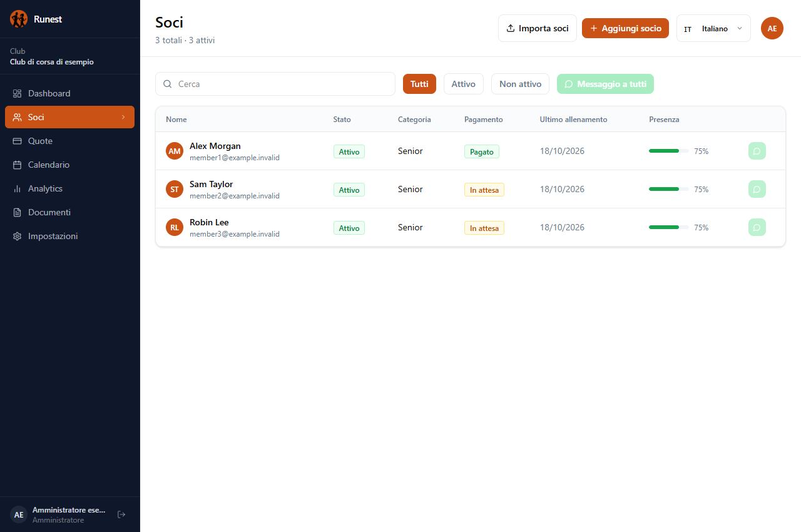Click the Importa soci button
801x532 pixels.
coord(538,28)
